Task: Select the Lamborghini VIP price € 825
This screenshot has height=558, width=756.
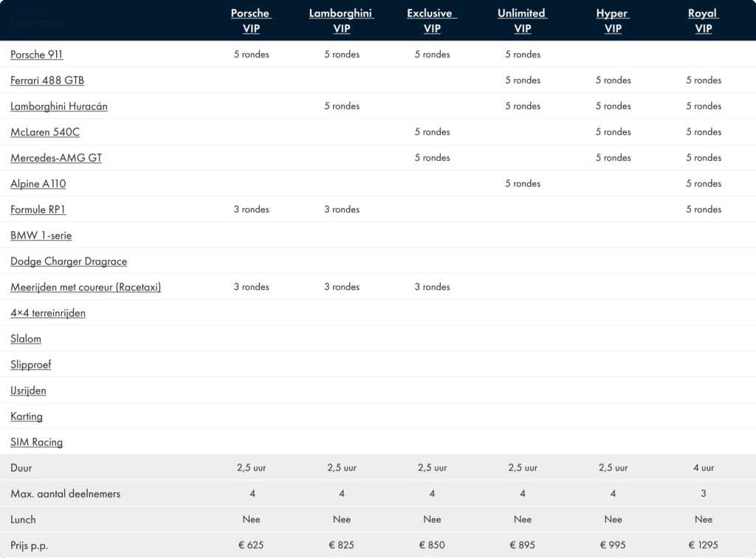Action: tap(341, 545)
